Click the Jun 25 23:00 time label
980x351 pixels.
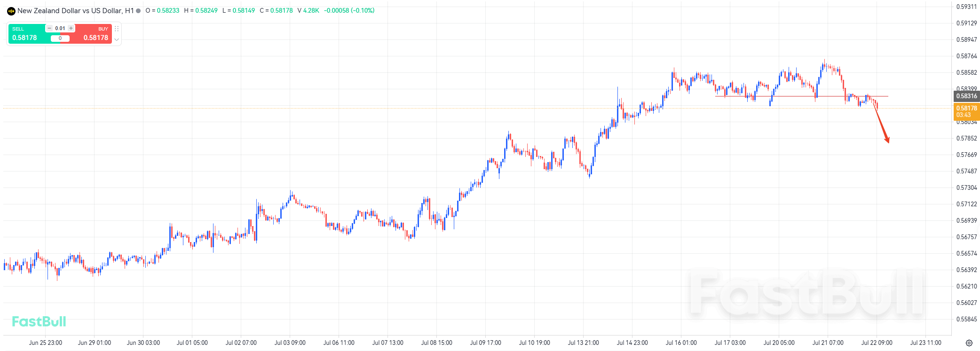coord(45,343)
